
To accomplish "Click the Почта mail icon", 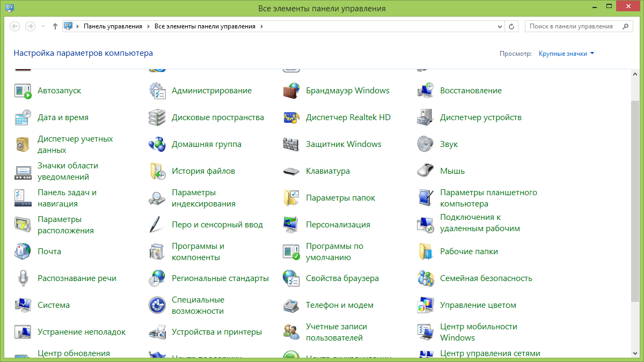I will 23,252.
